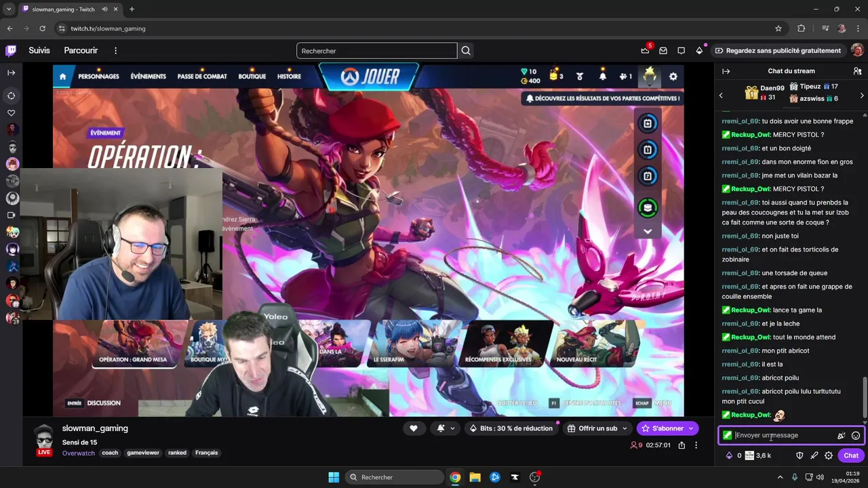
Task: Open more options three-dot menu in Twitch nav
Action: (115, 51)
